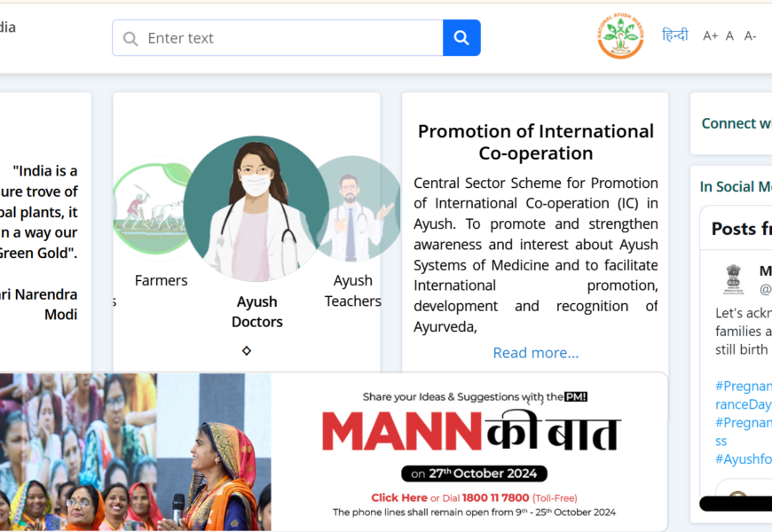Screen dimensions: 772x532
Task: Click the Ayush Doctors label
Action: pos(257,311)
